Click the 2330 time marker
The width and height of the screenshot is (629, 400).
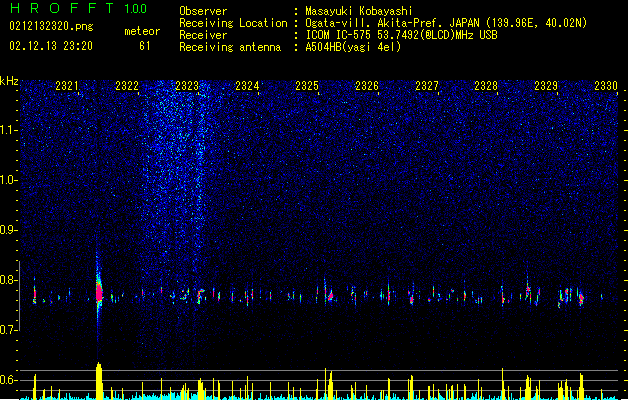606,86
